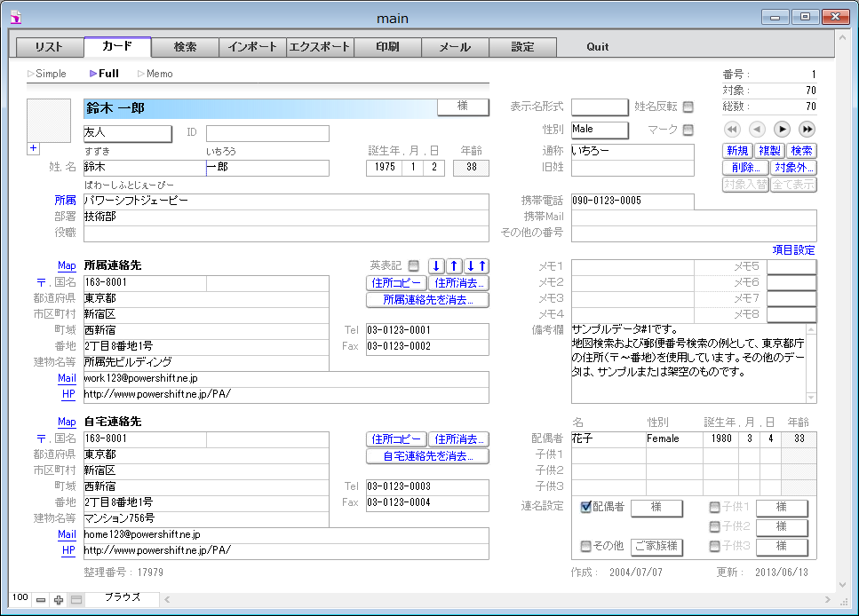Zoom out using the status bar minus icon

[41, 600]
